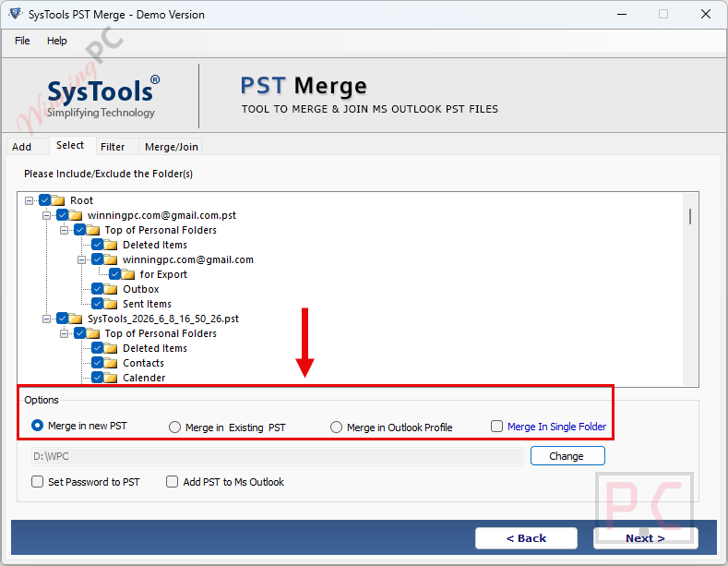Collapse the winningpc.com@gmail.com subfolder node

coord(82,259)
